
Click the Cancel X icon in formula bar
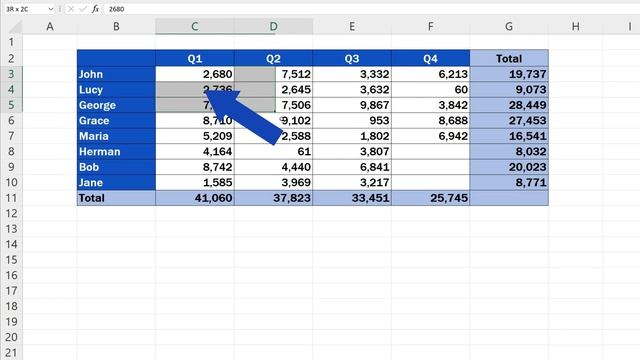click(71, 9)
